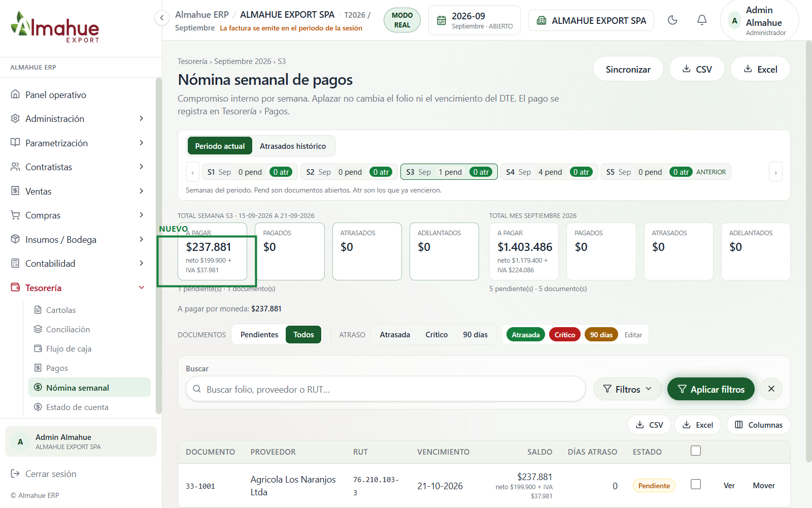812x508 pixels.
Task: Toggle dark mode moon icon
Action: (672, 20)
